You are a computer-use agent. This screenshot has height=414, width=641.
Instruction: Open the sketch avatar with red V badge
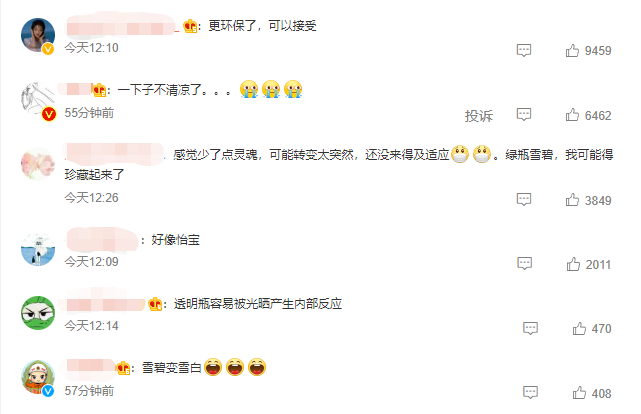click(38, 100)
